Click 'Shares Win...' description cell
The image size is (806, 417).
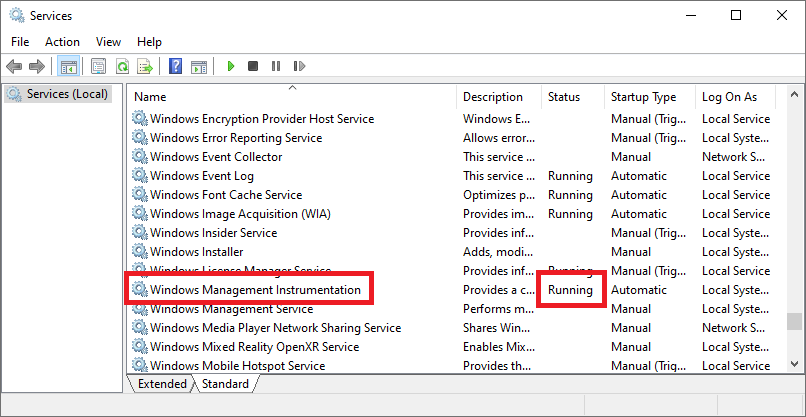click(x=499, y=328)
